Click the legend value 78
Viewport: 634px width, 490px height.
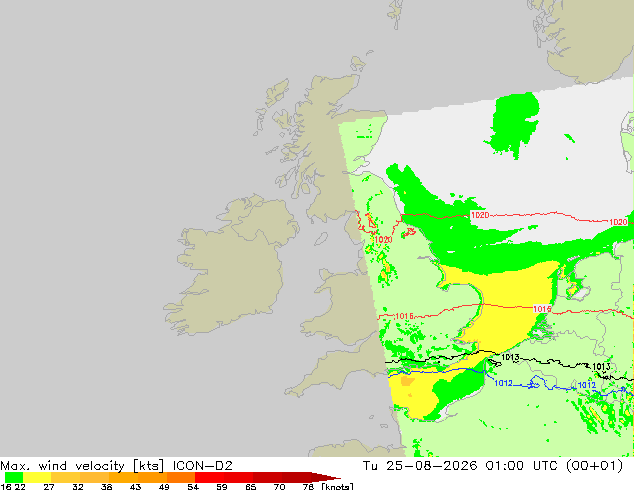[308, 487]
